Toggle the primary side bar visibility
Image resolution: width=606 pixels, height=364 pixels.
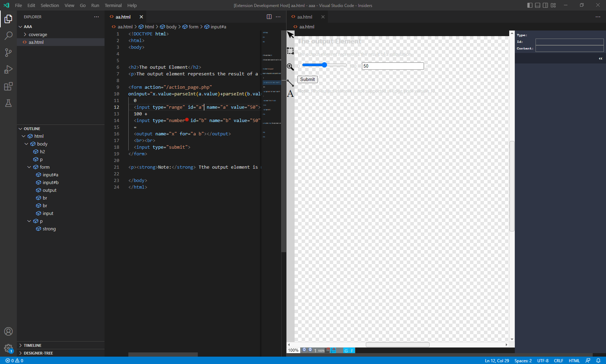pos(530,5)
